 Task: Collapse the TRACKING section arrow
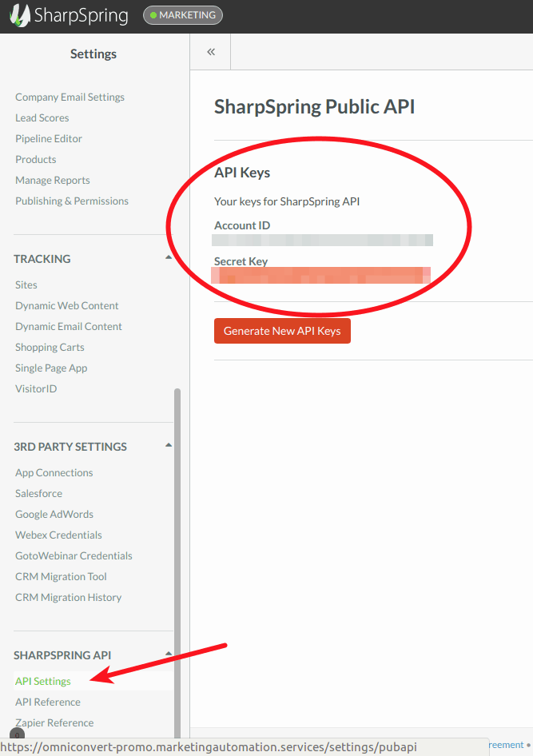168,257
